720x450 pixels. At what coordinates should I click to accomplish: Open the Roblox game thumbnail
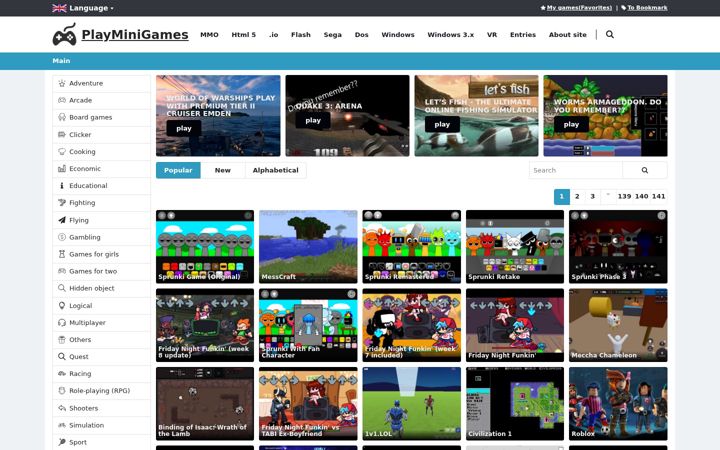pos(618,404)
